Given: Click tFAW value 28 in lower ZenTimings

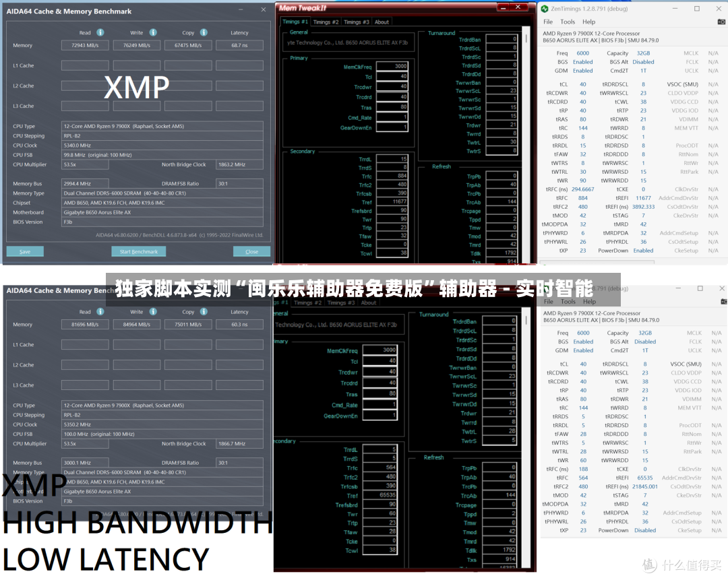Looking at the screenshot, I should pos(583,434).
